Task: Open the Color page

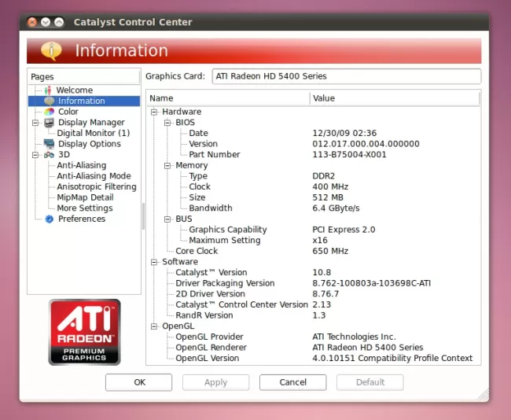Action: click(x=68, y=112)
